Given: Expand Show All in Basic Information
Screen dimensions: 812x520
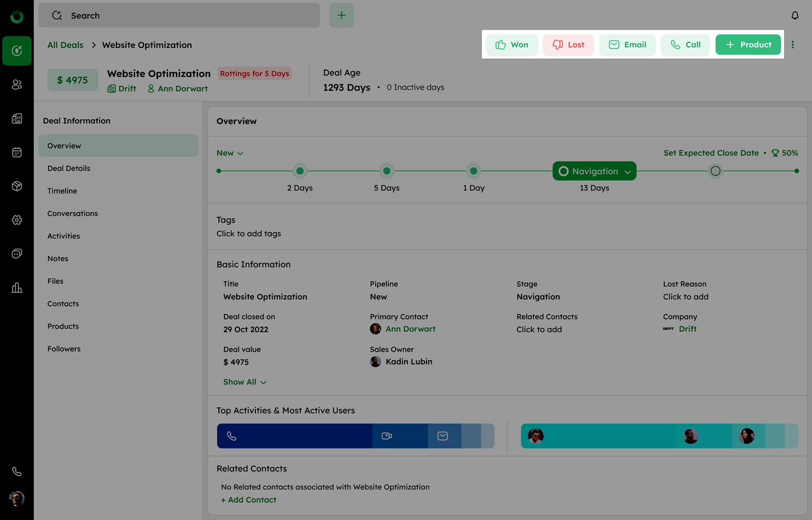Looking at the screenshot, I should click(x=245, y=382).
